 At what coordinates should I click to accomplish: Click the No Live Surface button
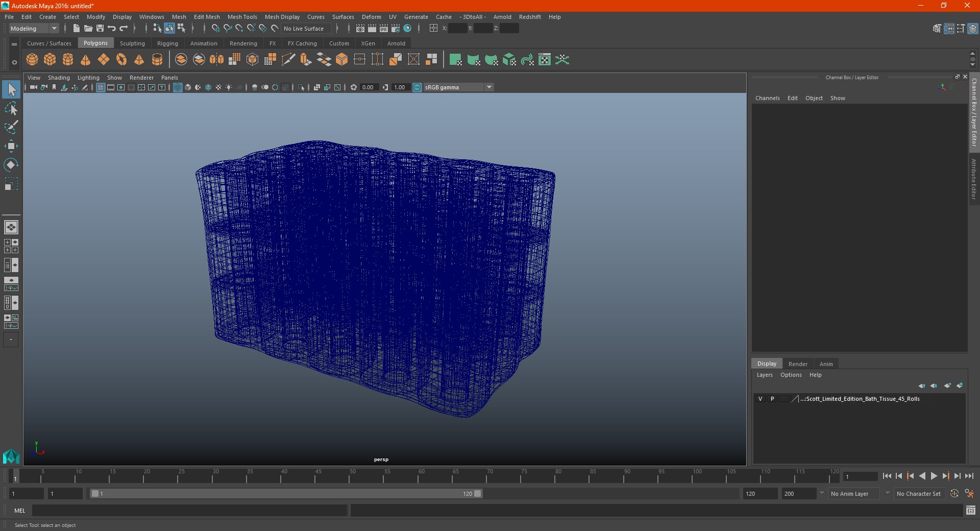tap(304, 29)
